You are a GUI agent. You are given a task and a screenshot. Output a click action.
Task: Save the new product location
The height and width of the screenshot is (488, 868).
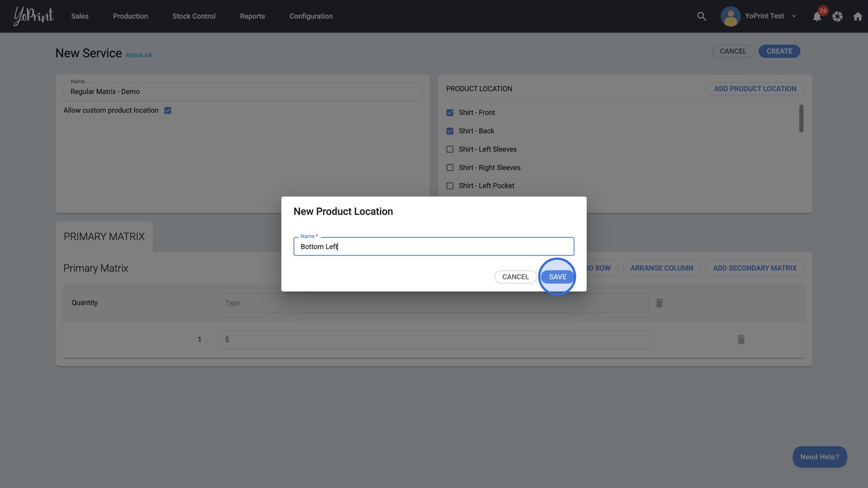[557, 277]
